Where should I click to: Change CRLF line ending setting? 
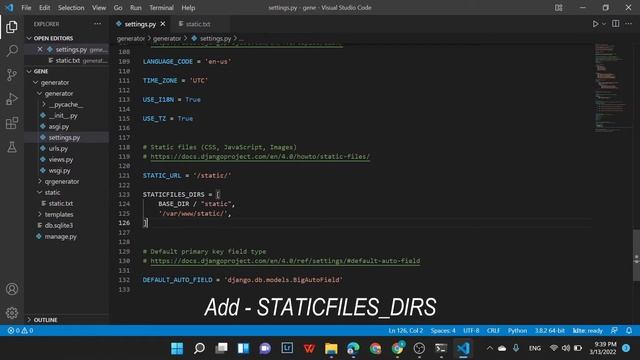tap(493, 330)
